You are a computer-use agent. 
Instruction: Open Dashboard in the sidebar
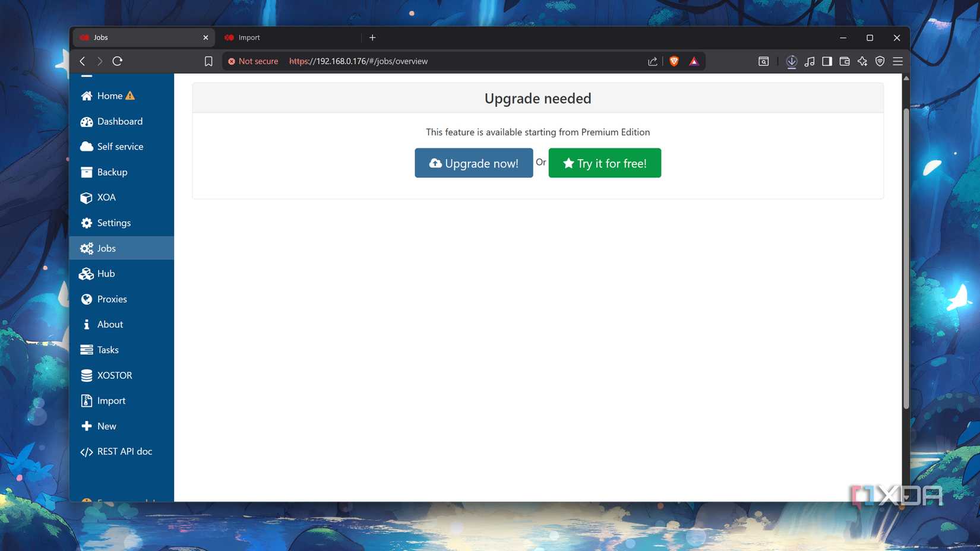coord(121,121)
